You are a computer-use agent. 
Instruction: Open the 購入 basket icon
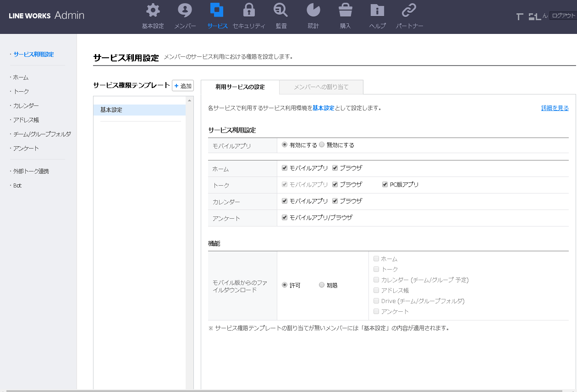345,11
